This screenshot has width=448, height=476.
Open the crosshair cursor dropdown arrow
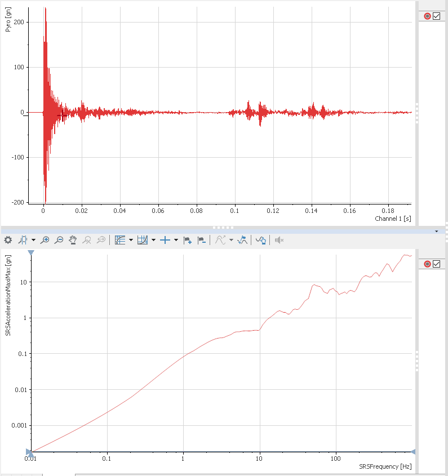click(x=176, y=240)
